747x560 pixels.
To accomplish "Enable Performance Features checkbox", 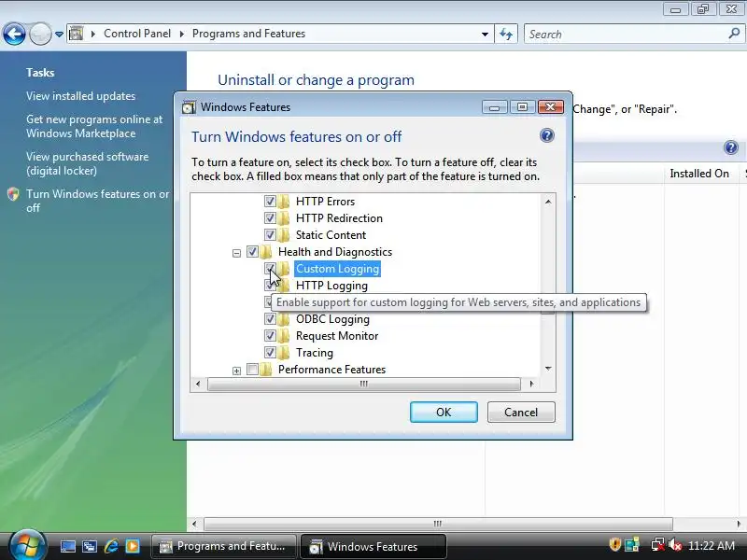I will click(252, 369).
